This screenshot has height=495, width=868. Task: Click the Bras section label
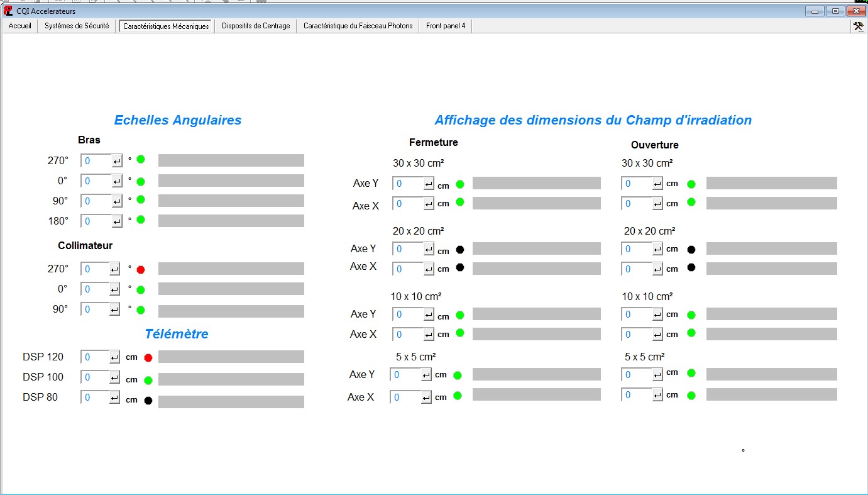click(89, 140)
